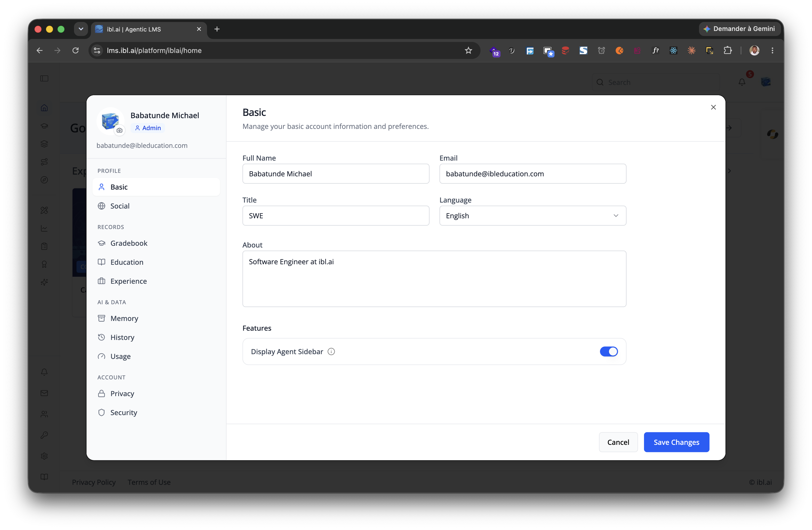View the History section
Image resolution: width=812 pixels, height=530 pixels.
click(156, 337)
